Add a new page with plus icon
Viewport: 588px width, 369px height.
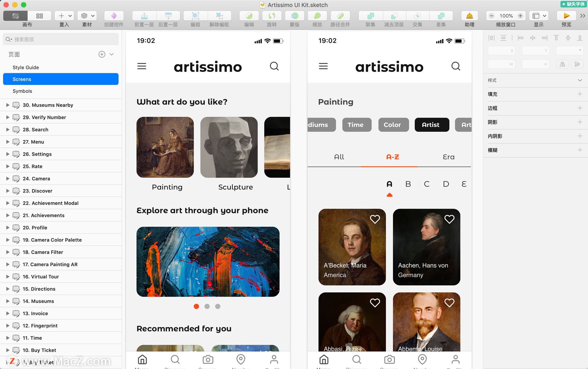point(102,54)
